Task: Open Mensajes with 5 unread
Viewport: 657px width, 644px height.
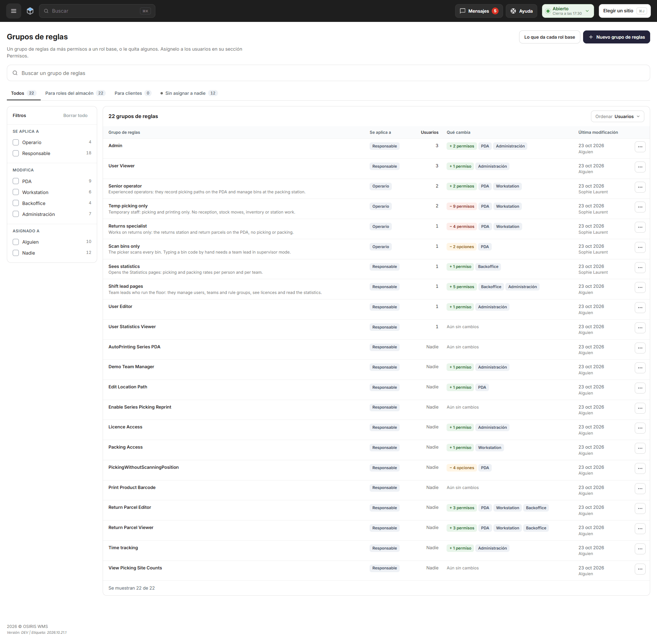Action: click(x=479, y=11)
